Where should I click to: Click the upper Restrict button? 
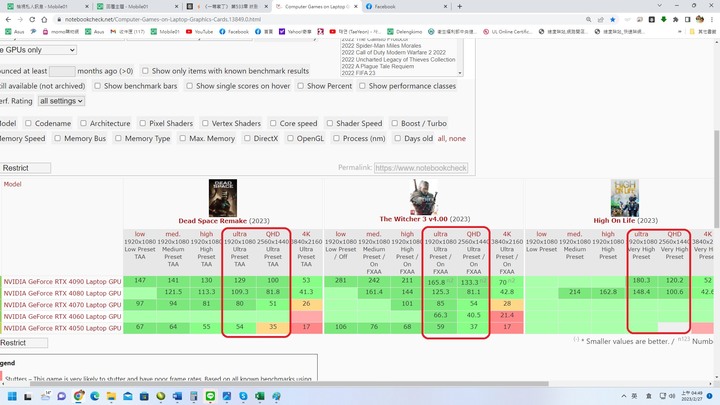coord(25,168)
